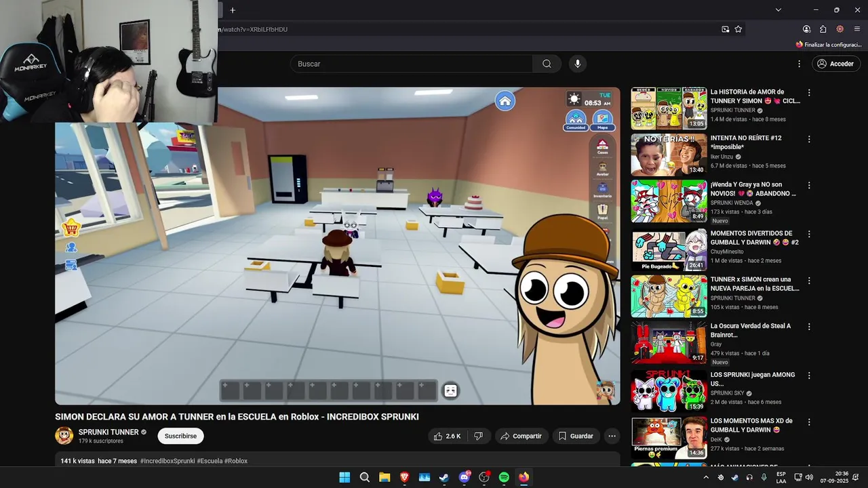Open the browser extensions puzzle icon
Image resolution: width=868 pixels, height=488 pixels.
(823, 29)
